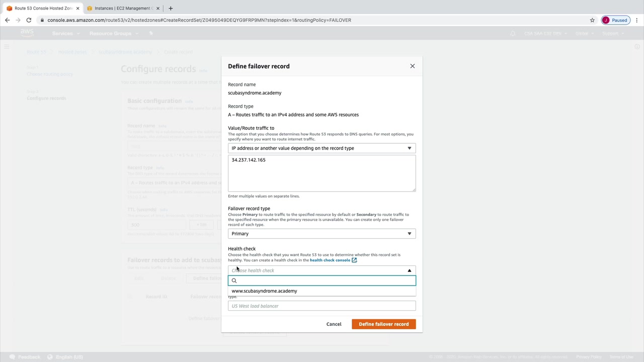Screen dimensions: 644x362
Task: Open the Support menu
Action: [612, 34]
